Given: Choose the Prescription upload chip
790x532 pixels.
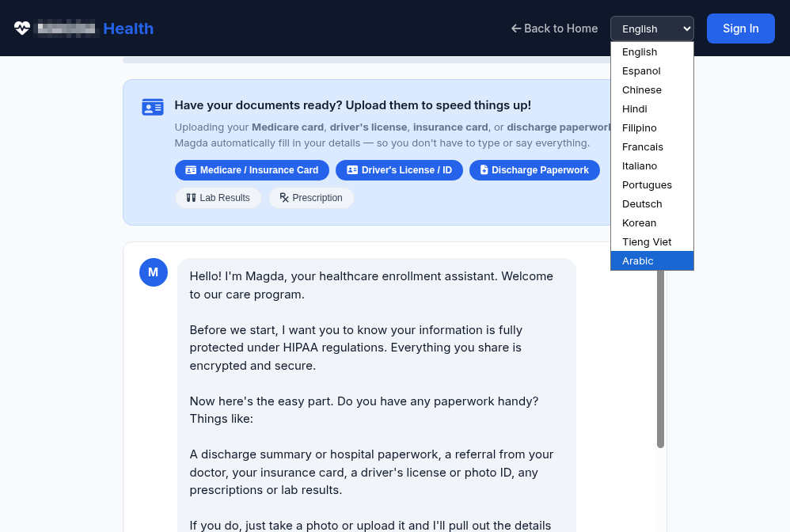Looking at the screenshot, I should click(x=311, y=198).
